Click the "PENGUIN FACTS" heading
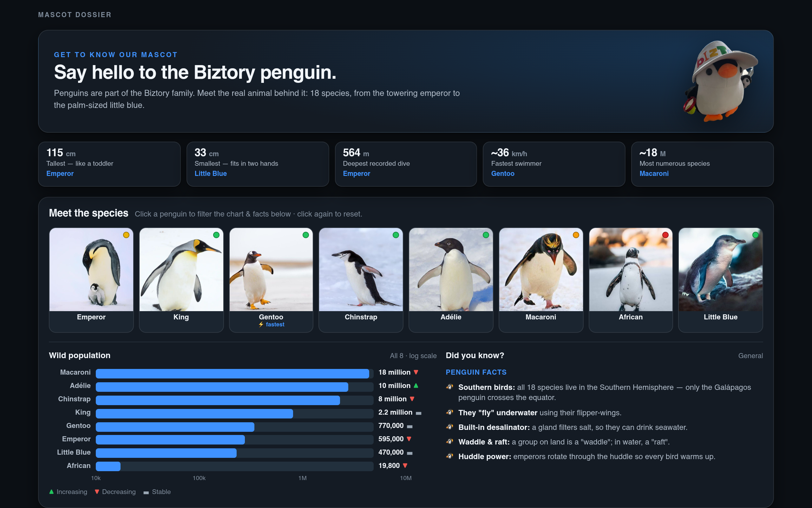 pos(476,372)
